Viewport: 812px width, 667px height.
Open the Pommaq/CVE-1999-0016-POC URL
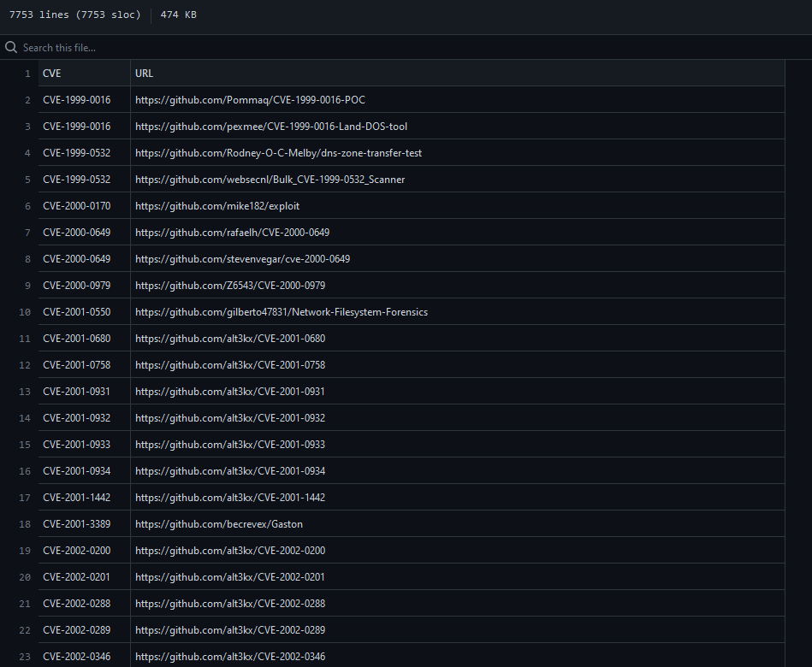pos(250,100)
